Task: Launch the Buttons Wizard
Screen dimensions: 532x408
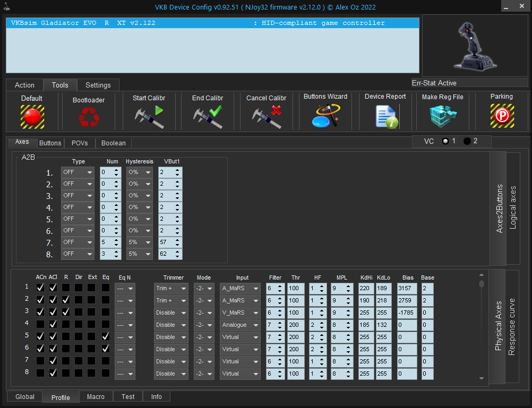Action: tap(325, 116)
